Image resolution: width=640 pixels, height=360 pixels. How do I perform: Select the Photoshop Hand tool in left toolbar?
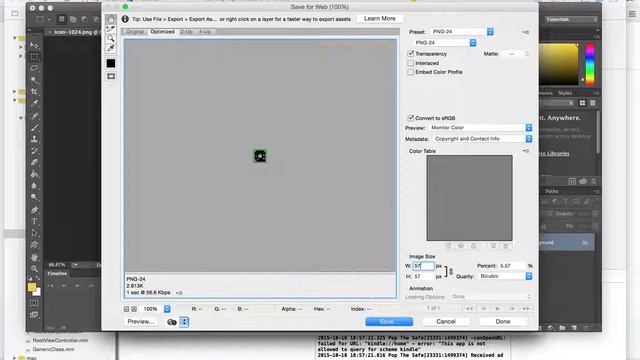tap(34, 257)
